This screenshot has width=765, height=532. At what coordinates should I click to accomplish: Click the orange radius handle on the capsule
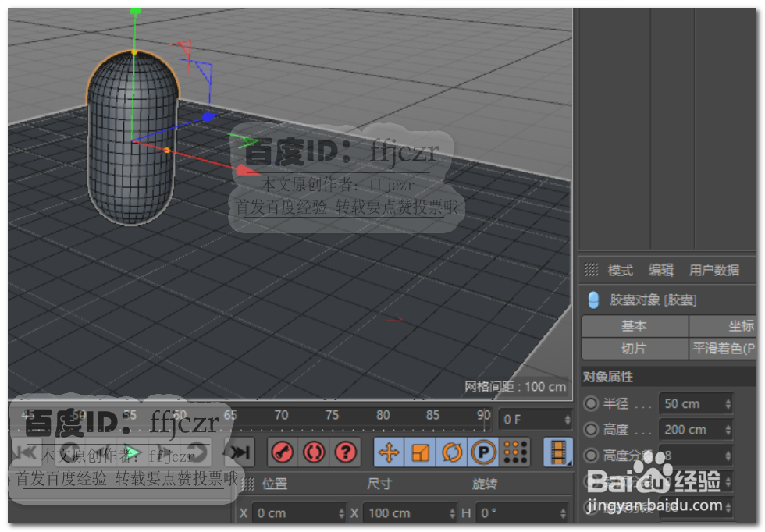[167, 151]
